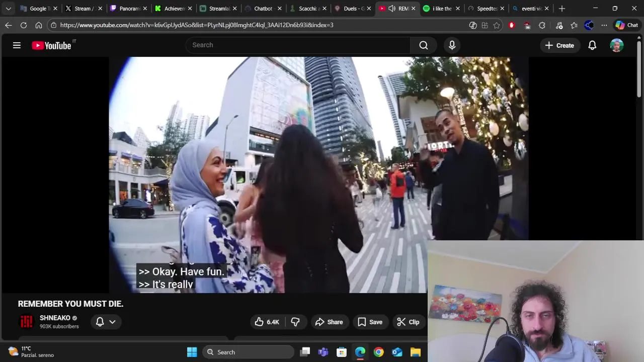Open Microsoft Edge on the taskbar
This screenshot has width=644, height=362.
click(360, 352)
